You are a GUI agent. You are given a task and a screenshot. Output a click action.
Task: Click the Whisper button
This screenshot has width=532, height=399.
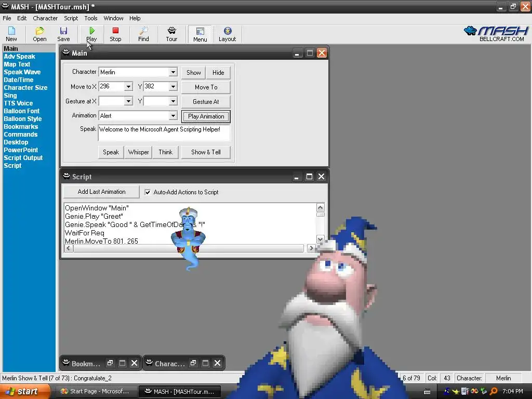click(x=138, y=152)
